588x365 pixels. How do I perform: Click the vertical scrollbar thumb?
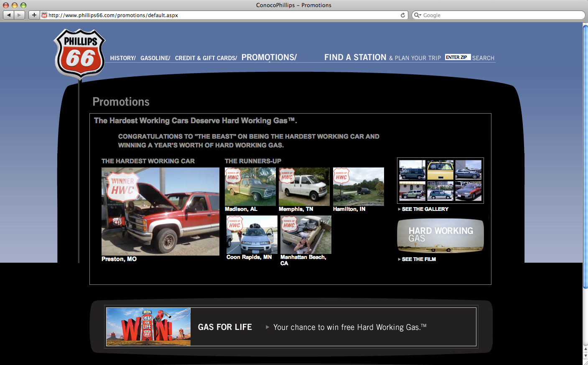(x=585, y=156)
